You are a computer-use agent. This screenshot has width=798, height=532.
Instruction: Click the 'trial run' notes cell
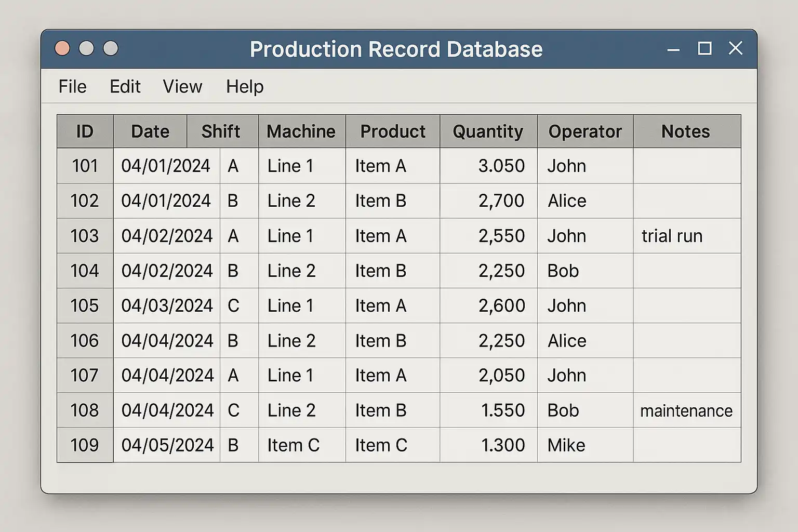point(672,236)
